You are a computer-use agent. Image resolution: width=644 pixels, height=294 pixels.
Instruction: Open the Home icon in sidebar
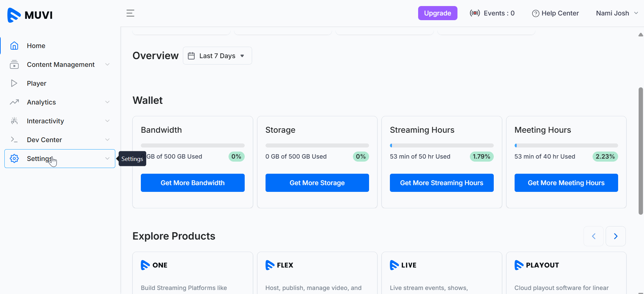pos(14,46)
